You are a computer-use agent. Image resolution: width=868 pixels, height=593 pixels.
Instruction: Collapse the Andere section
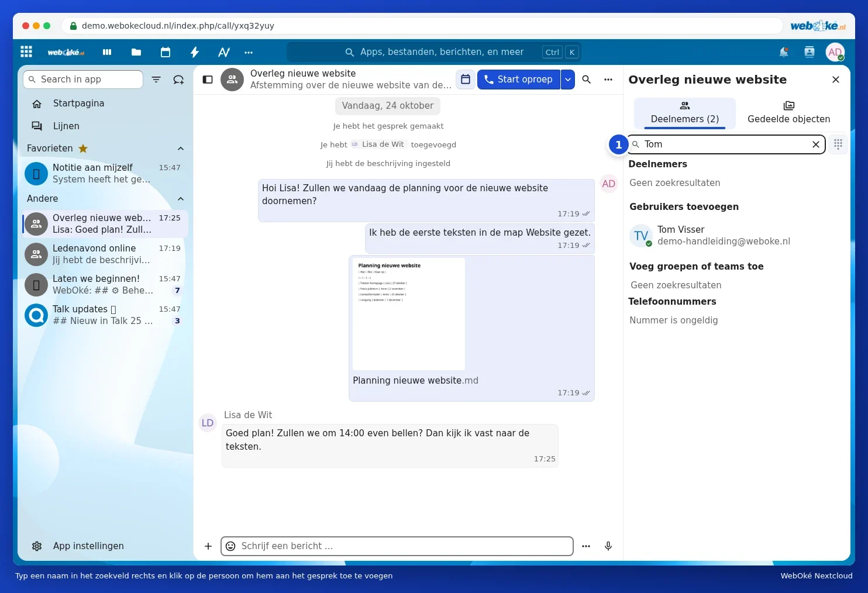click(181, 199)
